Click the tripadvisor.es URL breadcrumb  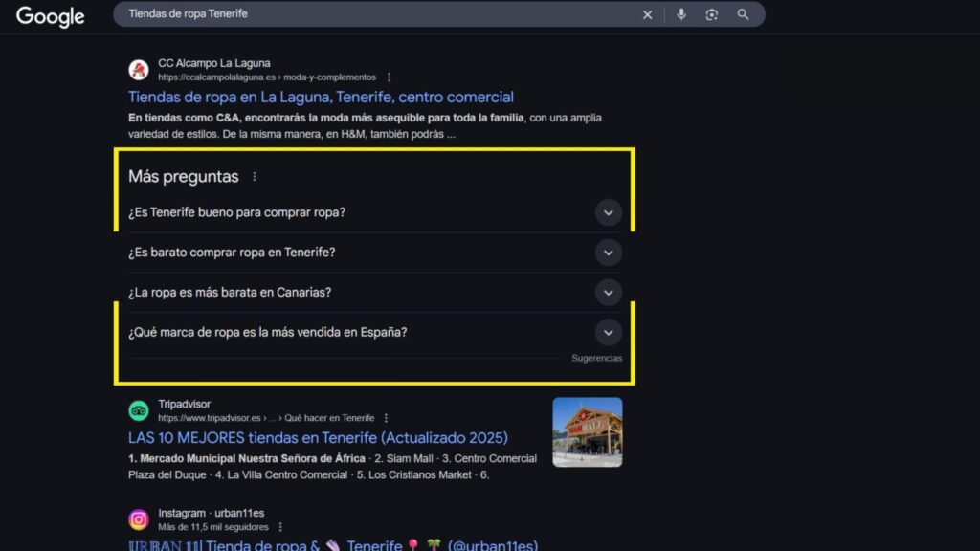(x=266, y=418)
